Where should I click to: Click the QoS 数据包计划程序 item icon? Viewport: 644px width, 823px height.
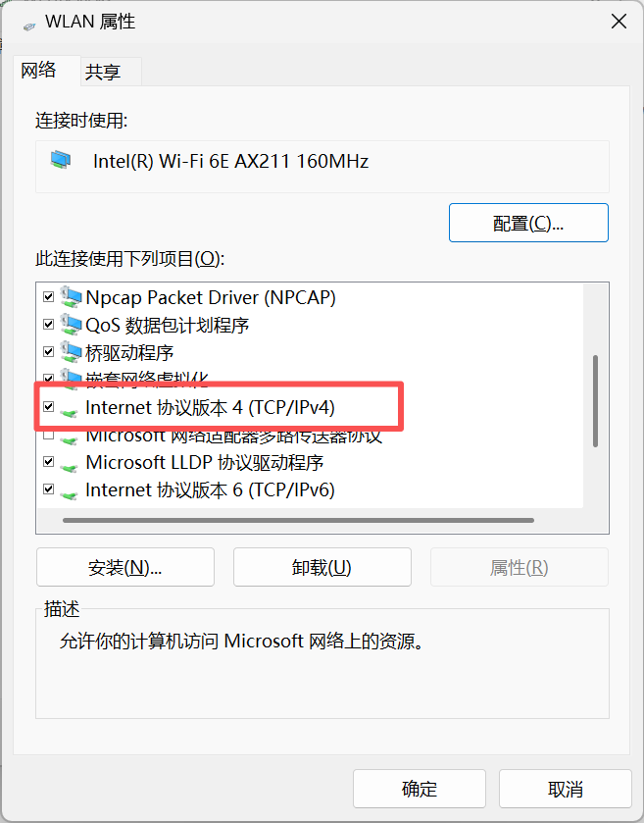point(71,325)
